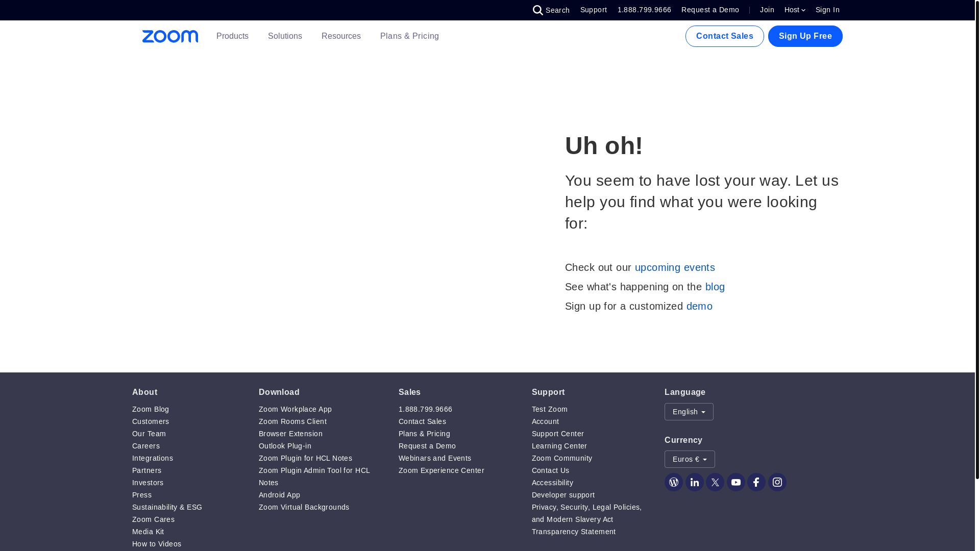Open Sustainability & ESG footer link
980x551 pixels.
point(167,507)
